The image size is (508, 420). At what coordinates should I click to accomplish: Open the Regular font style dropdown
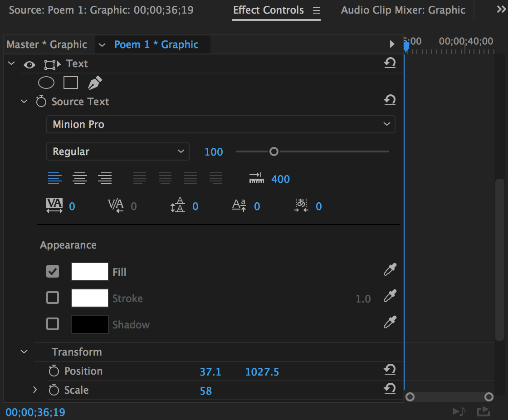[118, 151]
